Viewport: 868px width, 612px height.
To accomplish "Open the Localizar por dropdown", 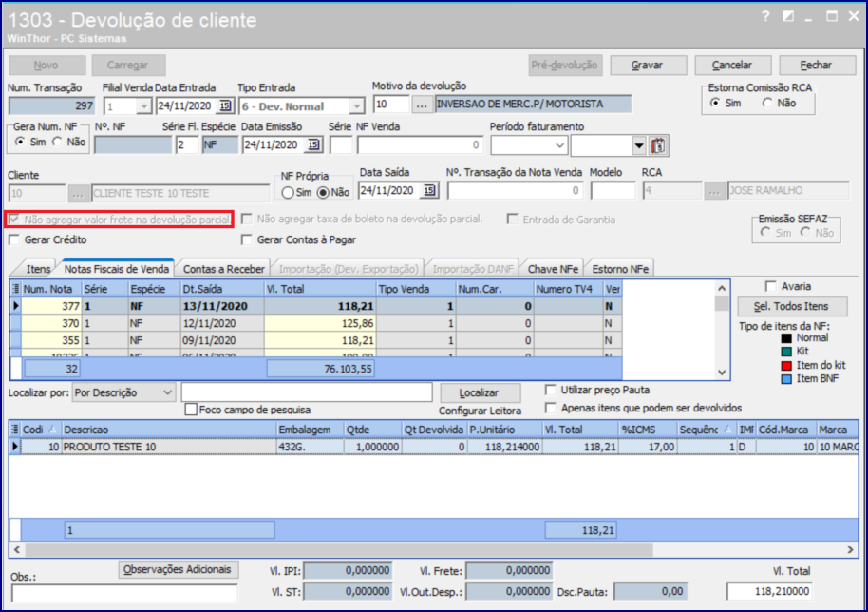I will tap(168, 392).
